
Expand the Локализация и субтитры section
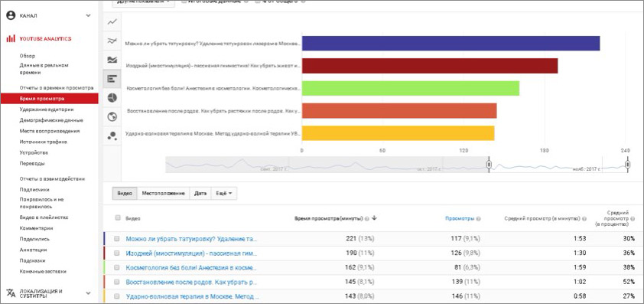[88, 293]
